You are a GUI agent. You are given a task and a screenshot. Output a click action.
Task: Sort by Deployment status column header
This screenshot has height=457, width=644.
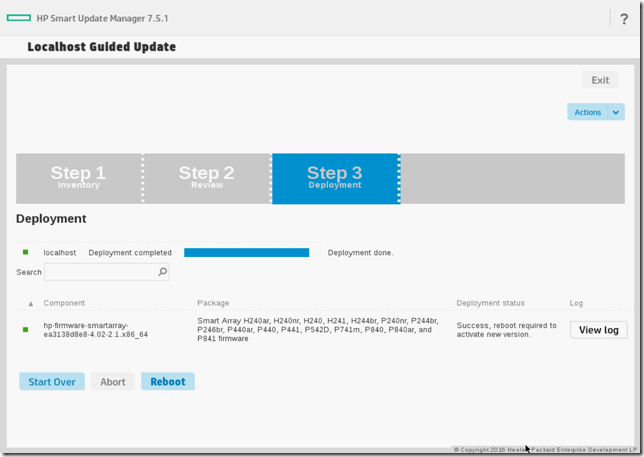(490, 303)
